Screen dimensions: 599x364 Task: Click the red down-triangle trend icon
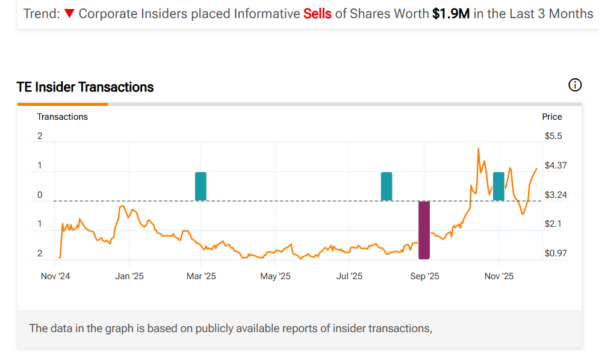[x=69, y=13]
